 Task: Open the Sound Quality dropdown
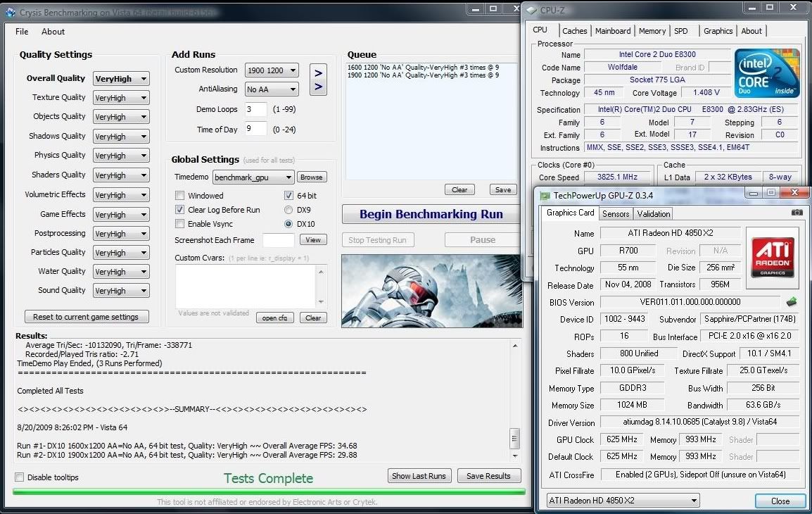pos(121,291)
